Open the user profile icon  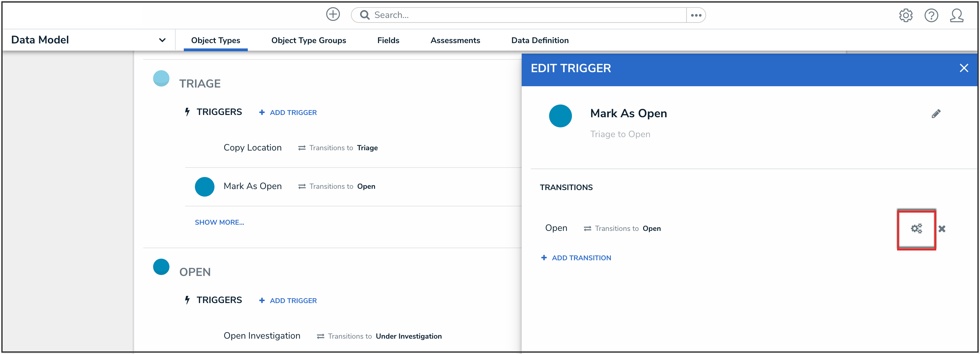point(956,16)
